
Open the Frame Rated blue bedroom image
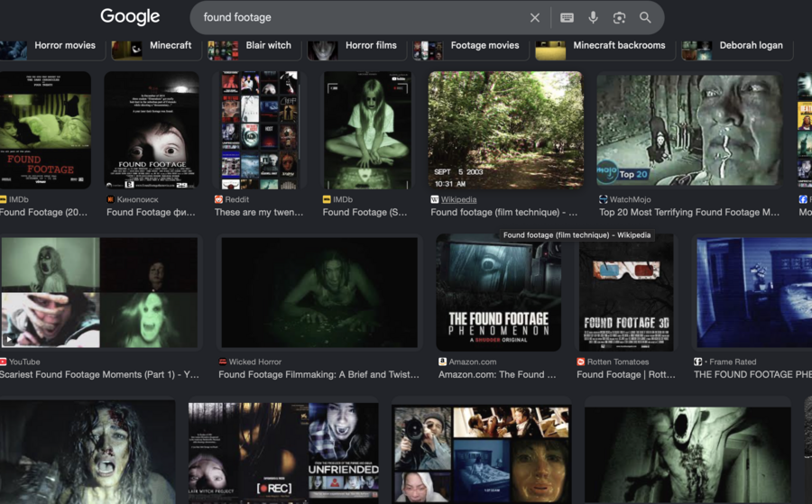click(x=754, y=292)
